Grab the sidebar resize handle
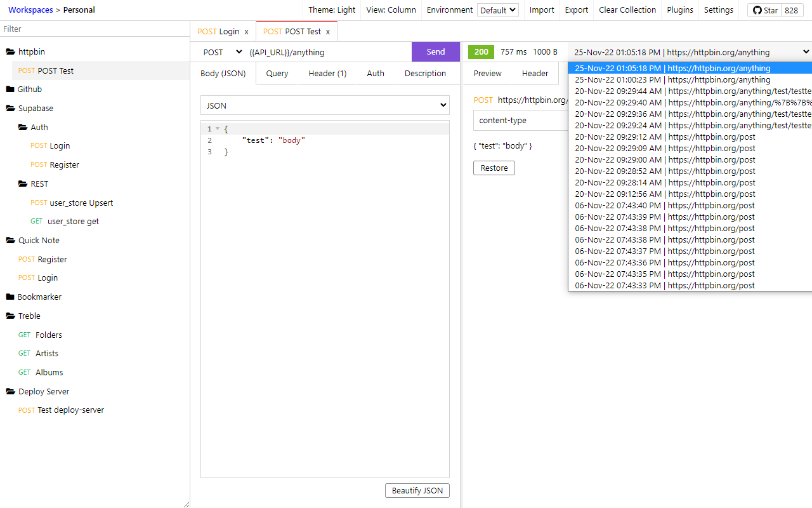Screen dimensions: 812x508 [x=186, y=504]
